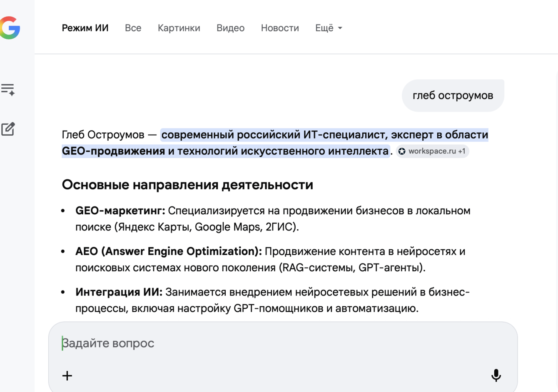Click the user message bubble глеб остроумов
558x392 pixels.
click(x=453, y=95)
